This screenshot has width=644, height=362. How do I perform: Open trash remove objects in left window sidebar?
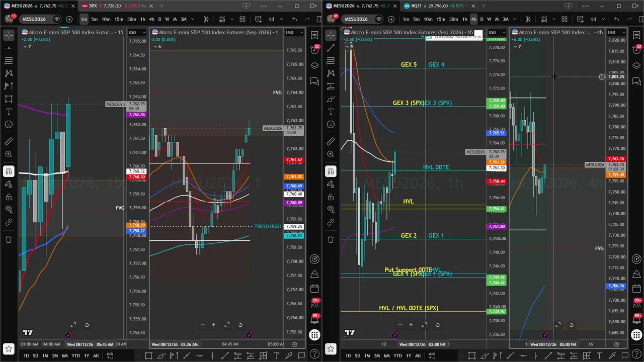point(9,239)
